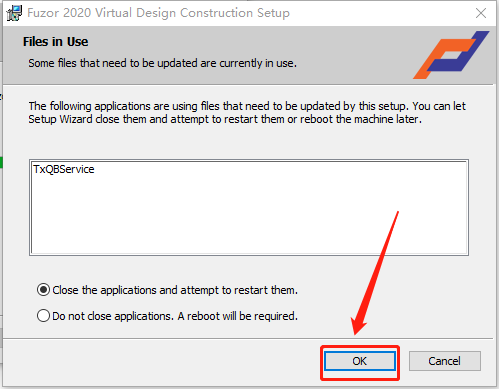Select 'Close the applications' radio button
The image size is (499, 389).
tap(43, 290)
